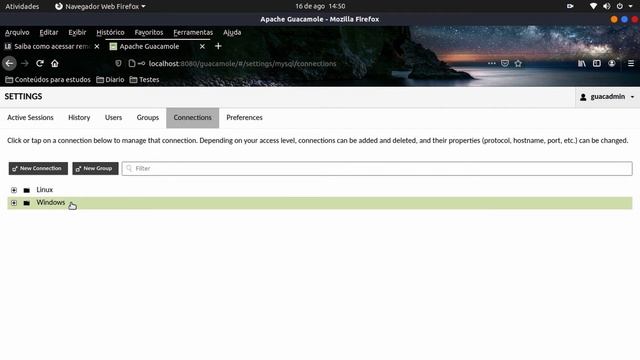The height and width of the screenshot is (360, 640).
Task: Click the network Wi-Fi indicator
Action: [593, 6]
